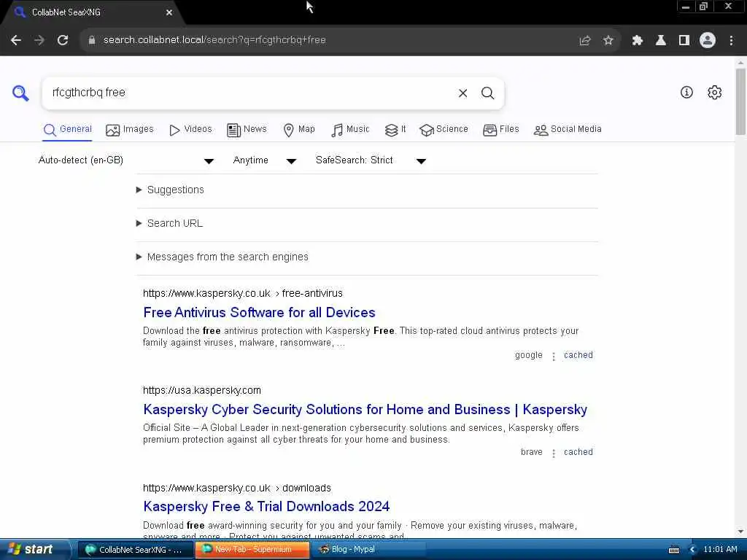The image size is (747, 560).
Task: Switch to New Tab - Supermium taskbar window
Action: 252,550
